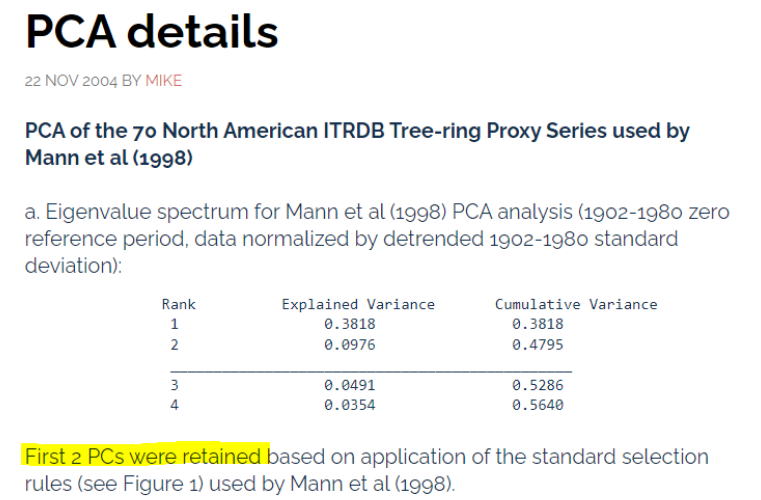The width and height of the screenshot is (761, 500).
Task: Click rank number 4 in the table
Action: [174, 405]
